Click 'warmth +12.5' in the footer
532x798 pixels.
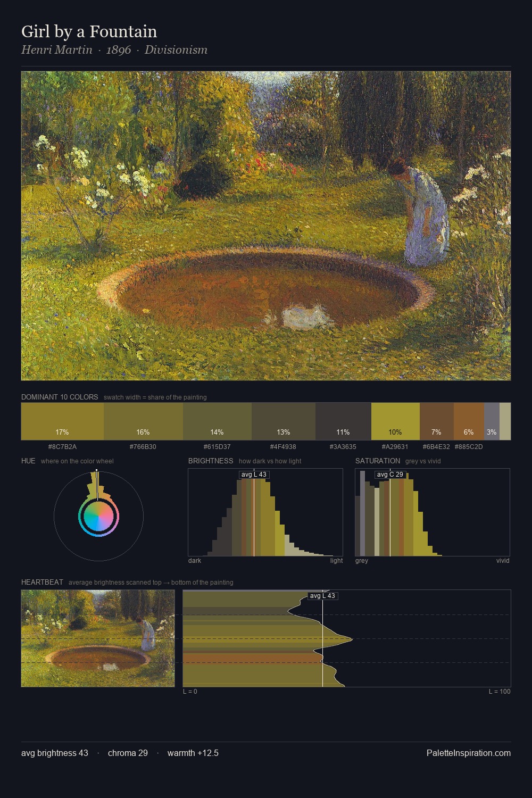click(193, 753)
